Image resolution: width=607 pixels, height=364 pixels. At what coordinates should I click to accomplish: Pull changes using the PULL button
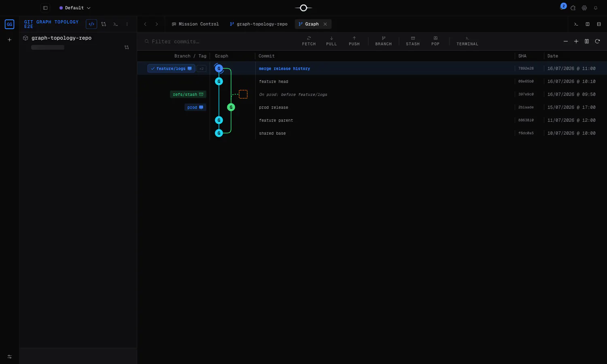pyautogui.click(x=331, y=41)
